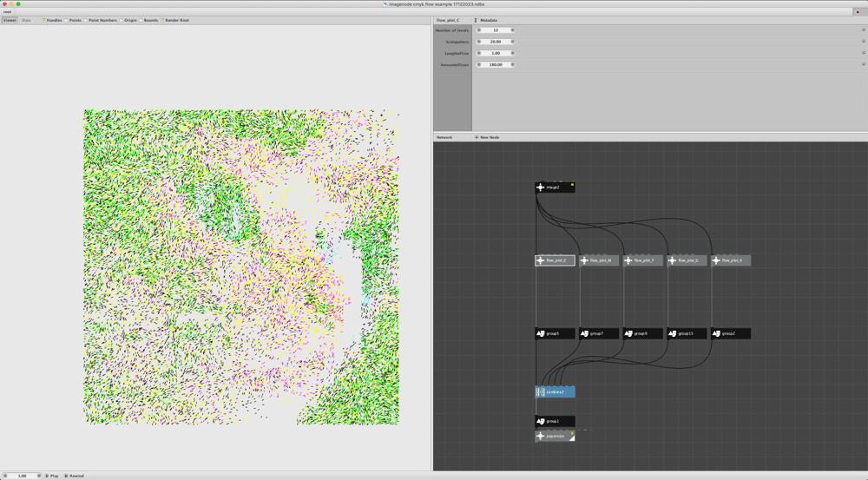Enable the Points checkbox
The image size is (868, 480).
click(x=66, y=20)
